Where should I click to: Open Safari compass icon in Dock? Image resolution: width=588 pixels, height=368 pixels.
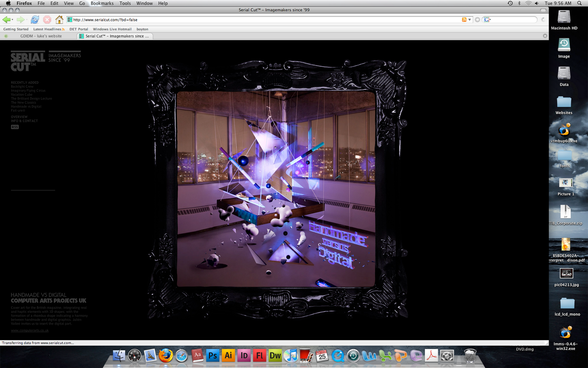click(x=182, y=355)
